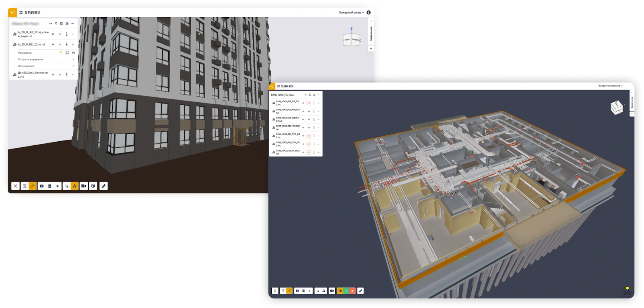Open the Выберите состояние dropdown
The width and height of the screenshot is (644, 308).
coord(610,86)
